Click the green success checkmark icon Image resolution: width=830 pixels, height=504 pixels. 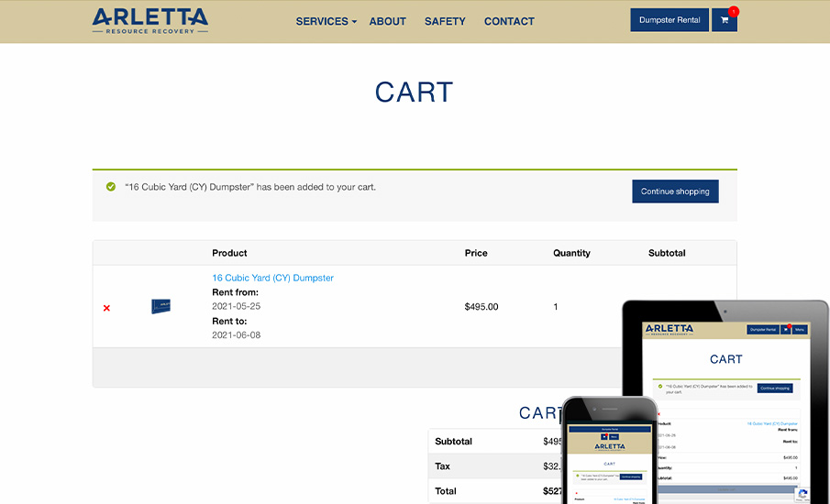click(x=111, y=187)
